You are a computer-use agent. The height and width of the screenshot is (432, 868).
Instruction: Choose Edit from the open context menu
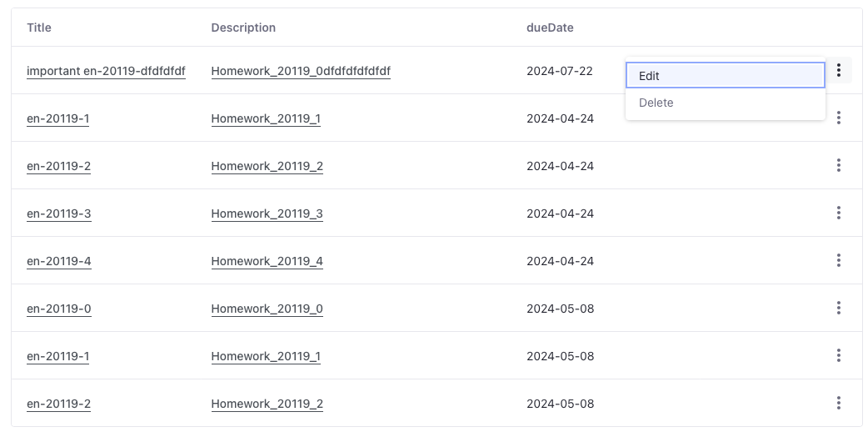(x=725, y=76)
